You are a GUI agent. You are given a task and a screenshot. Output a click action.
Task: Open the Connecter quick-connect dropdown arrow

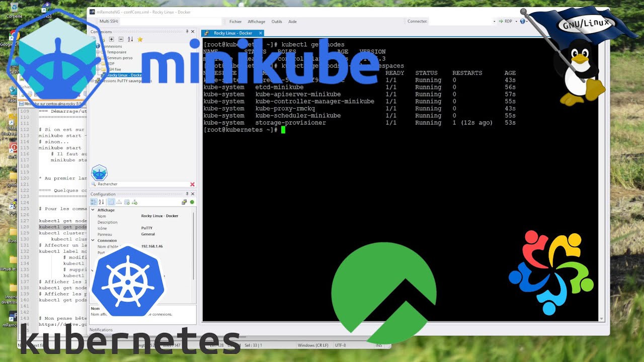[x=495, y=22]
